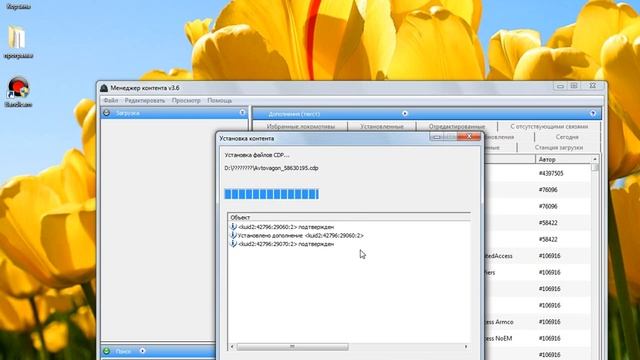
Task: Expand the Поиск panel arrow
Action: pyautogui.click(x=142, y=351)
